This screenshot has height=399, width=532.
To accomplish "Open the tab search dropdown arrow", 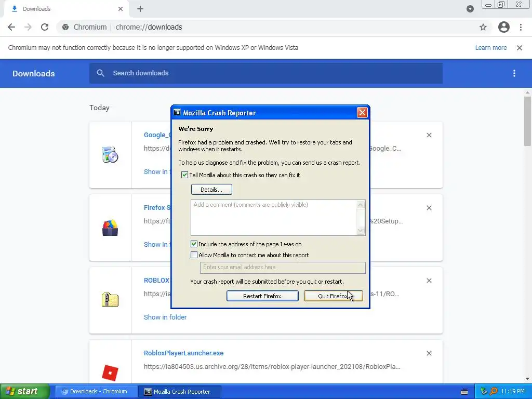I will pyautogui.click(x=470, y=9).
